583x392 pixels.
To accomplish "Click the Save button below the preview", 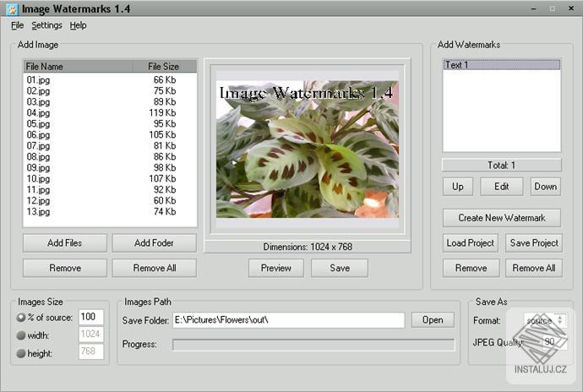I will [340, 268].
